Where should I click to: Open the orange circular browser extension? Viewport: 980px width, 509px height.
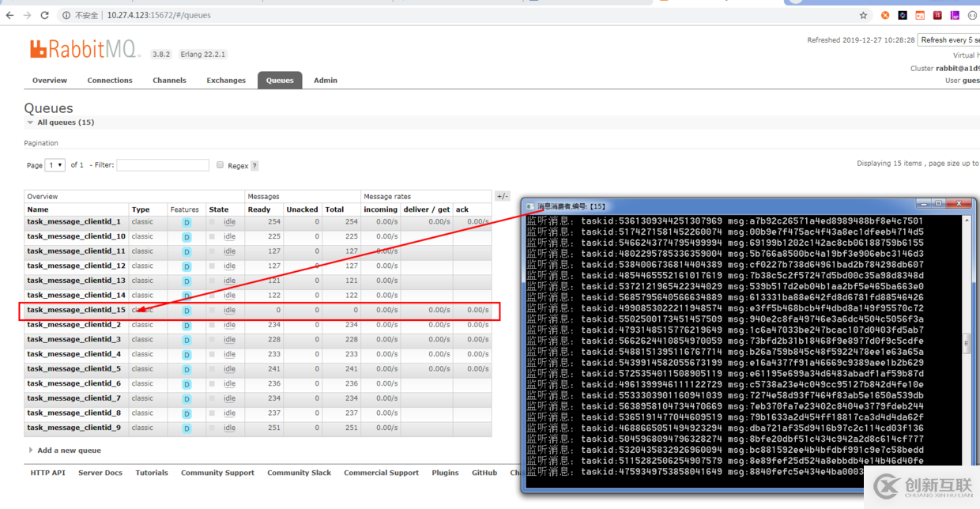(885, 15)
